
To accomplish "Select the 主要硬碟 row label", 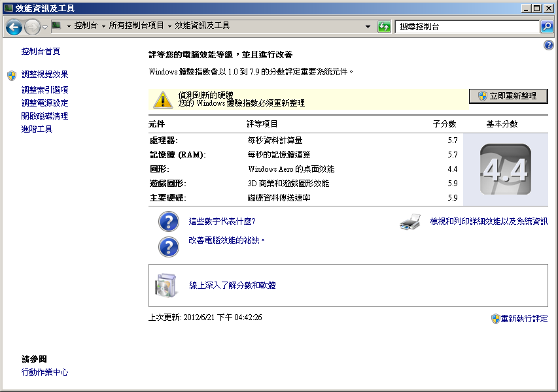I will [167, 197].
